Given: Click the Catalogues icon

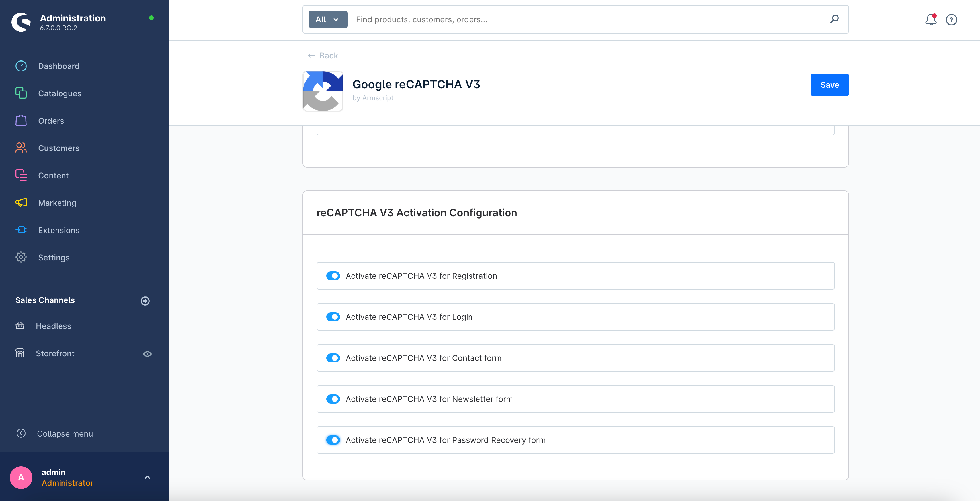Looking at the screenshot, I should click(21, 93).
